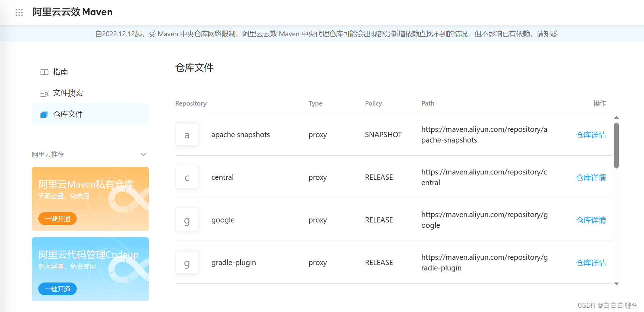Click the scrollbar down arrow
The image size is (644, 312).
point(617,284)
